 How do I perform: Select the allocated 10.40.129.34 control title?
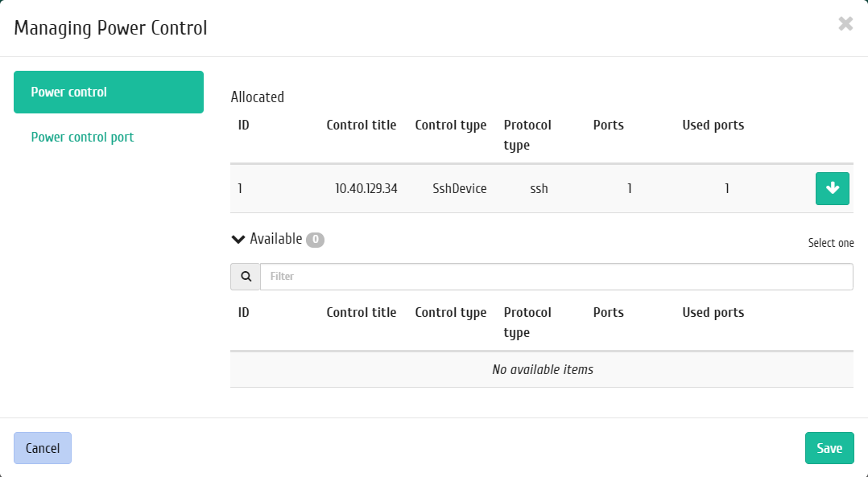[366, 188]
